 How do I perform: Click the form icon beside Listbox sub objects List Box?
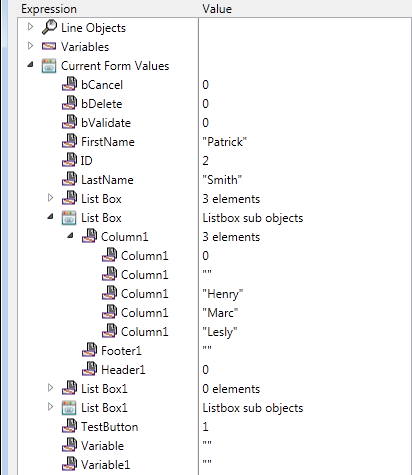69,218
